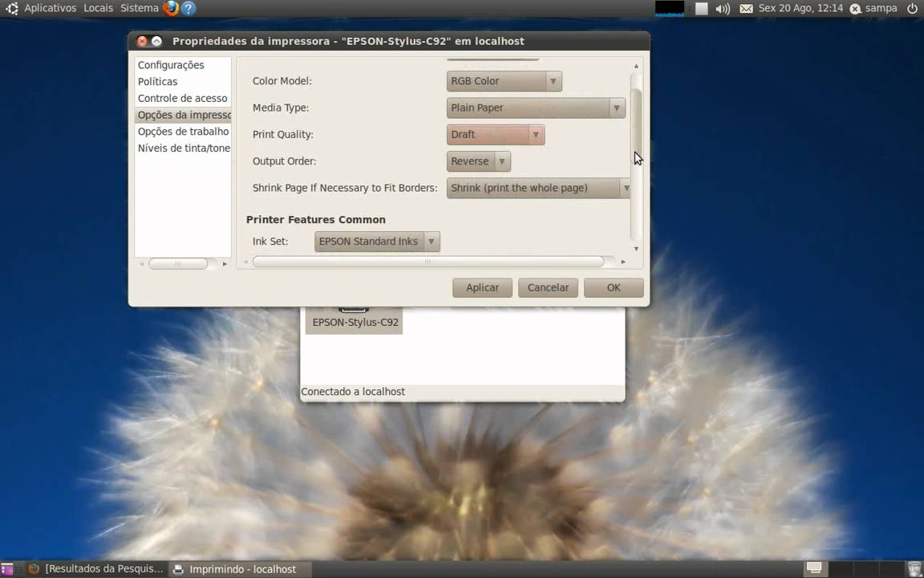The image size is (924, 578).
Task: Click the Printer Features Common heading
Action: (316, 219)
